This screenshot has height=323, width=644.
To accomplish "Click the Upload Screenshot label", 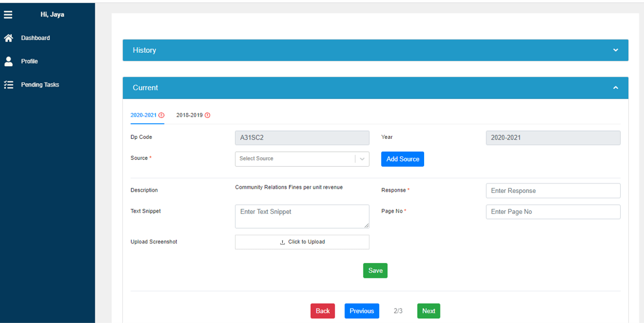I will coord(154,242).
